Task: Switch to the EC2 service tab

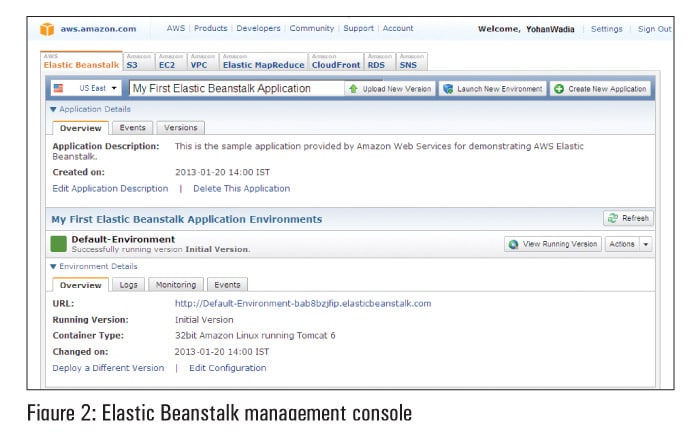Action: click(x=167, y=62)
